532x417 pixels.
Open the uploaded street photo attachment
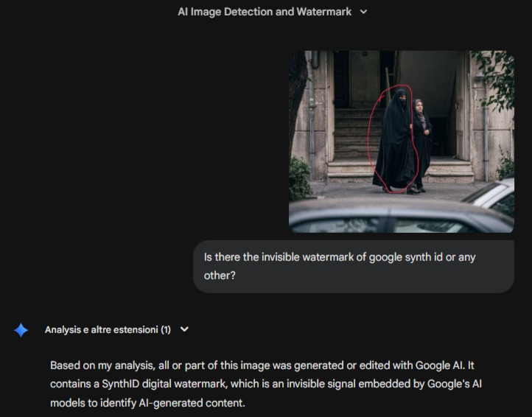pyautogui.click(x=401, y=141)
